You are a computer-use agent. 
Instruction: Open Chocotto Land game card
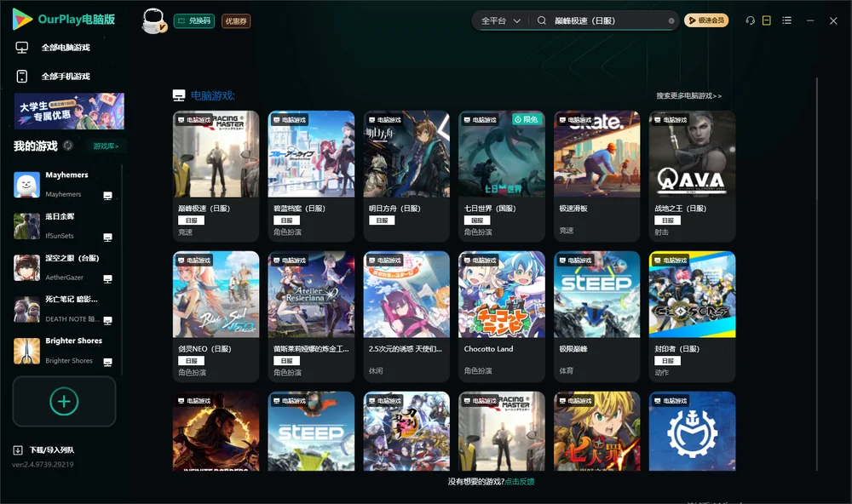pos(502,317)
